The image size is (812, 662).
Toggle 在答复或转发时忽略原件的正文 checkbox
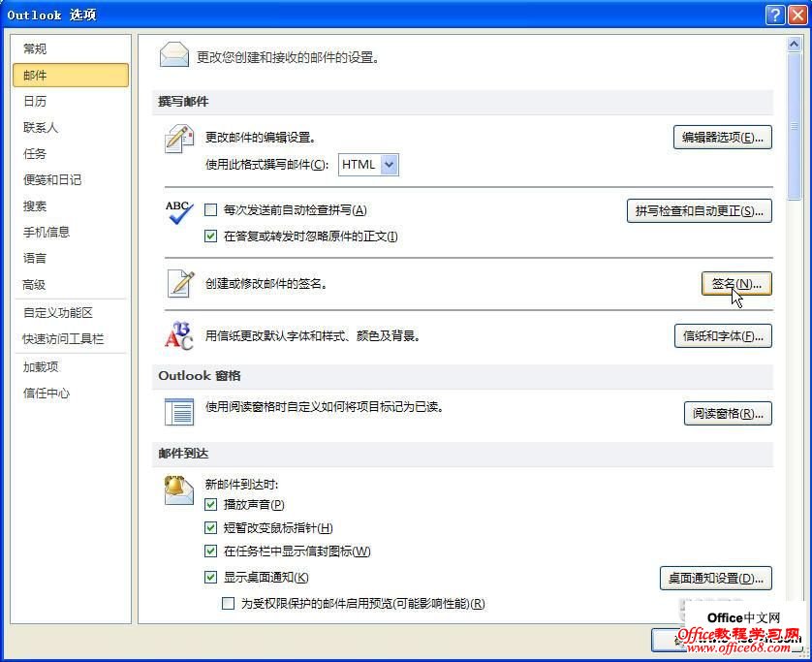211,236
